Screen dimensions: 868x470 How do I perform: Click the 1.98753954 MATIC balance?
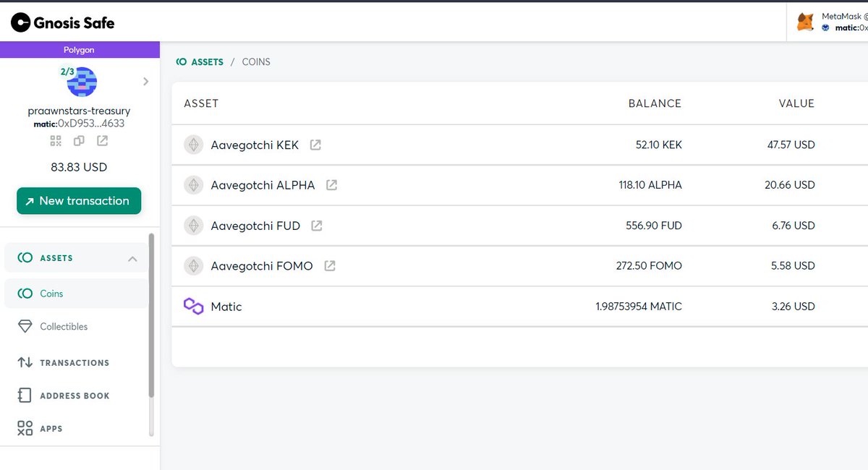639,307
